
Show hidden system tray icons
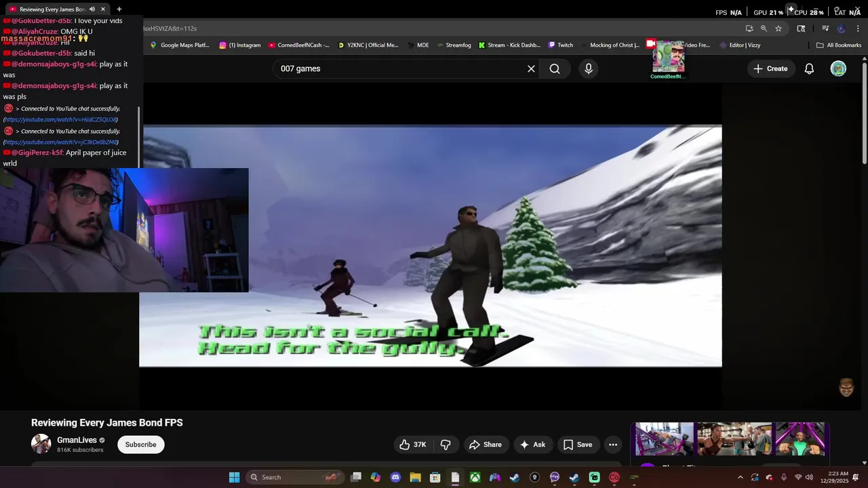click(740, 477)
